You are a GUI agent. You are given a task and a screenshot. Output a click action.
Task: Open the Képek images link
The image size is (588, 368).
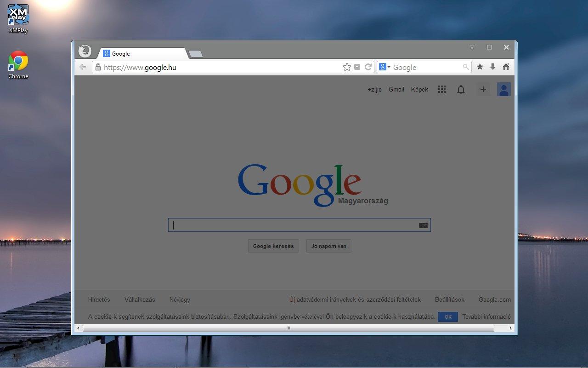(x=419, y=90)
